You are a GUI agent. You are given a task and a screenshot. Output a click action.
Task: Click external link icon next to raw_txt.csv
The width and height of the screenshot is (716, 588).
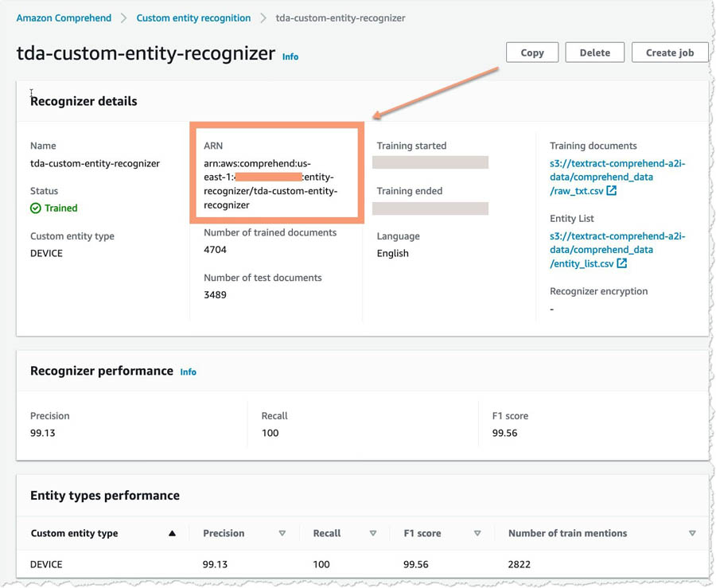(612, 191)
